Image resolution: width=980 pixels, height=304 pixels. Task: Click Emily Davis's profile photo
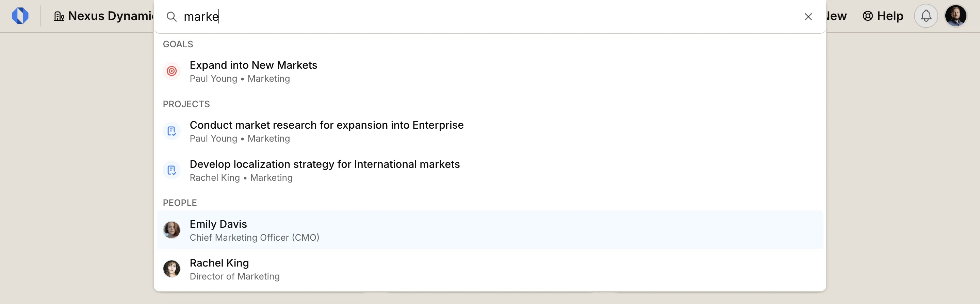(171, 230)
